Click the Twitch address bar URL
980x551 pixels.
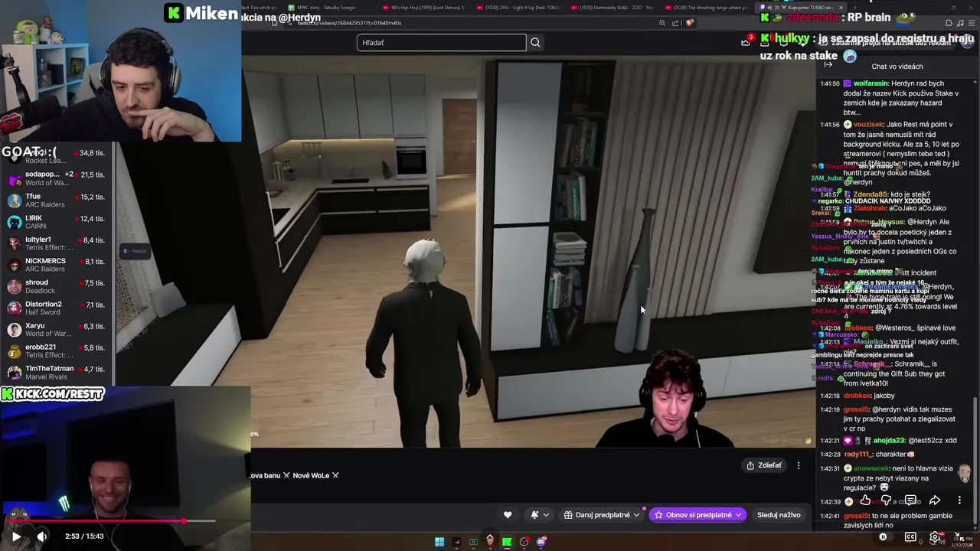coord(351,23)
